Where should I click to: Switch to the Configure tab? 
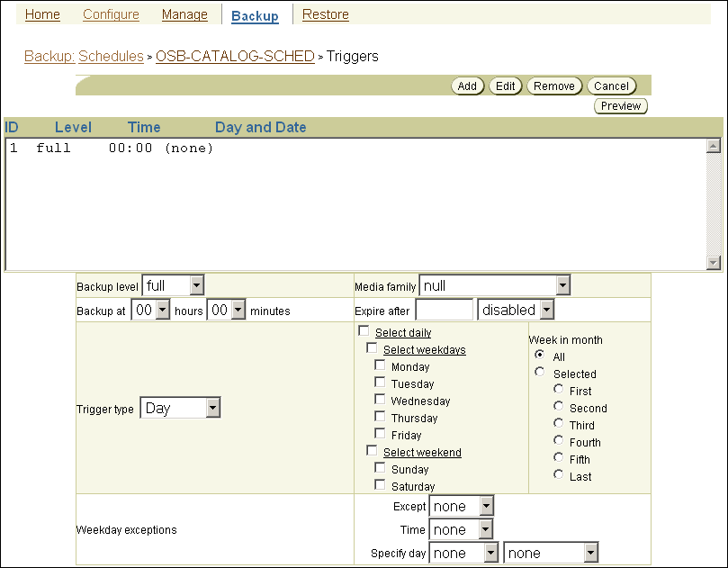tap(111, 14)
